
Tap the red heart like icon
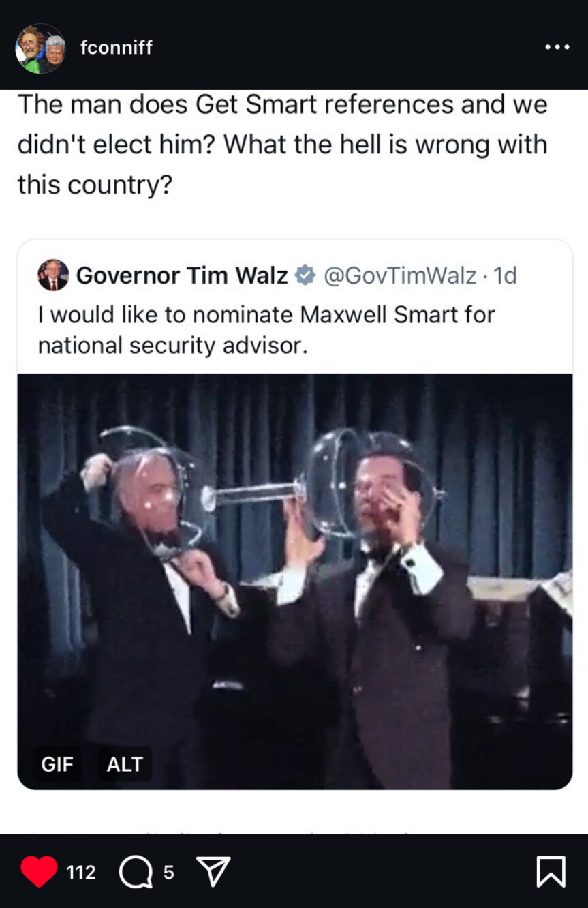[39, 871]
